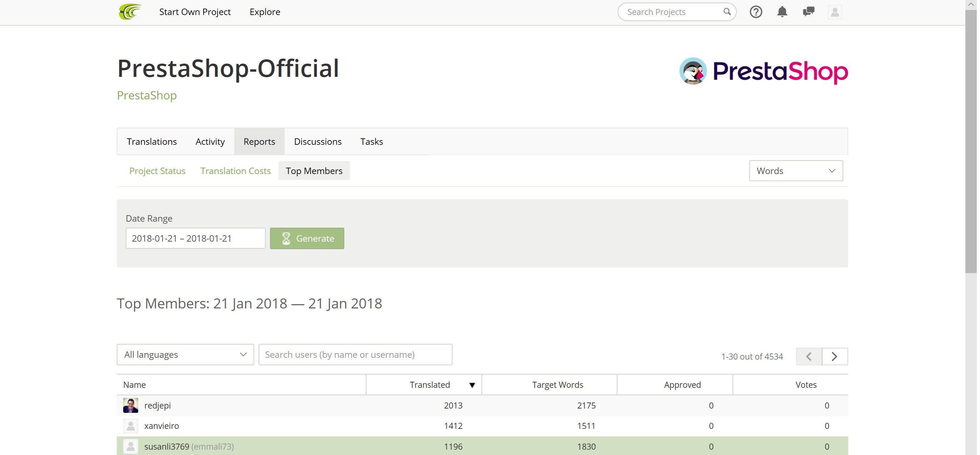
Task: Click the Crowdin logo icon
Action: tap(130, 12)
